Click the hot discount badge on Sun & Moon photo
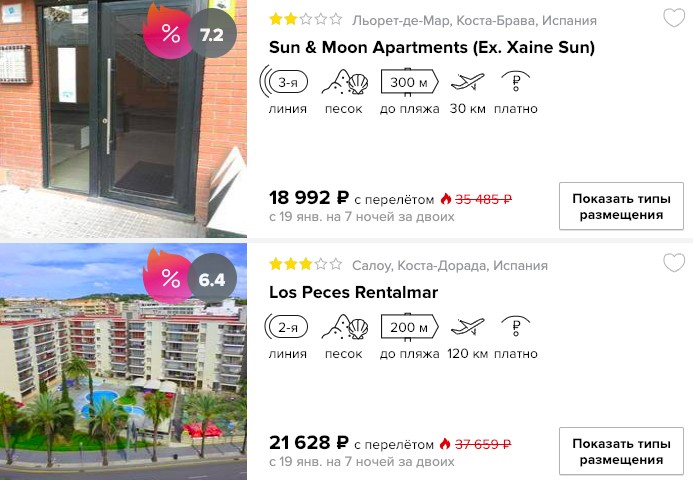Screen dimensions: 693x480 167,32
